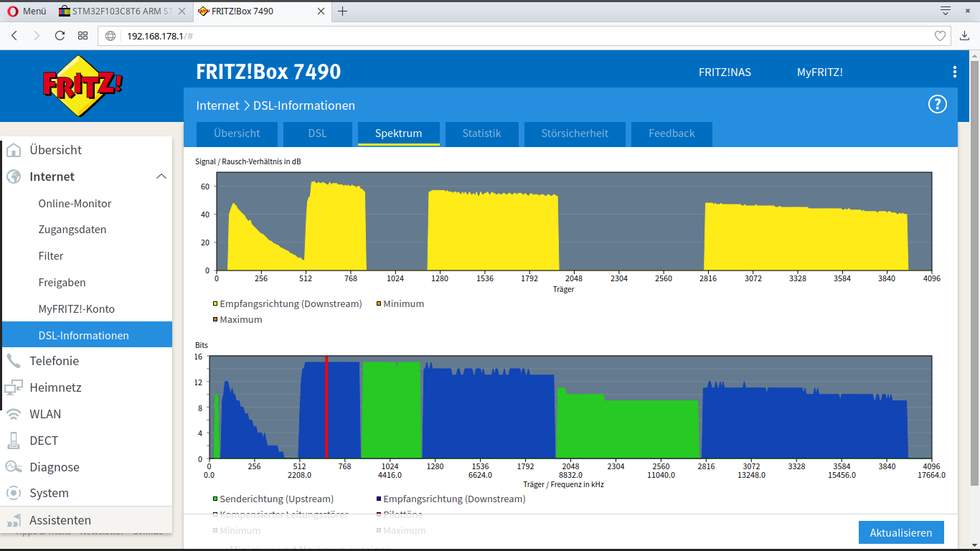Click the globe site-info icon in address bar
980x551 pixels.
click(110, 36)
